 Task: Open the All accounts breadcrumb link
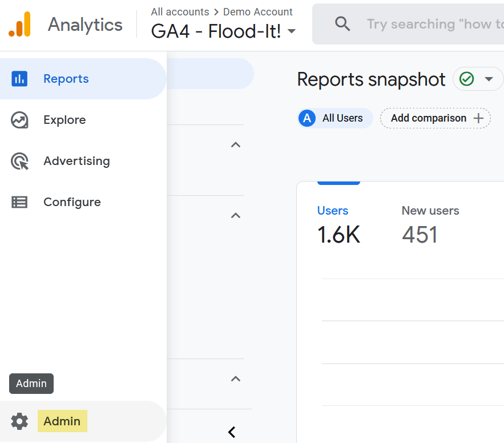[180, 11]
